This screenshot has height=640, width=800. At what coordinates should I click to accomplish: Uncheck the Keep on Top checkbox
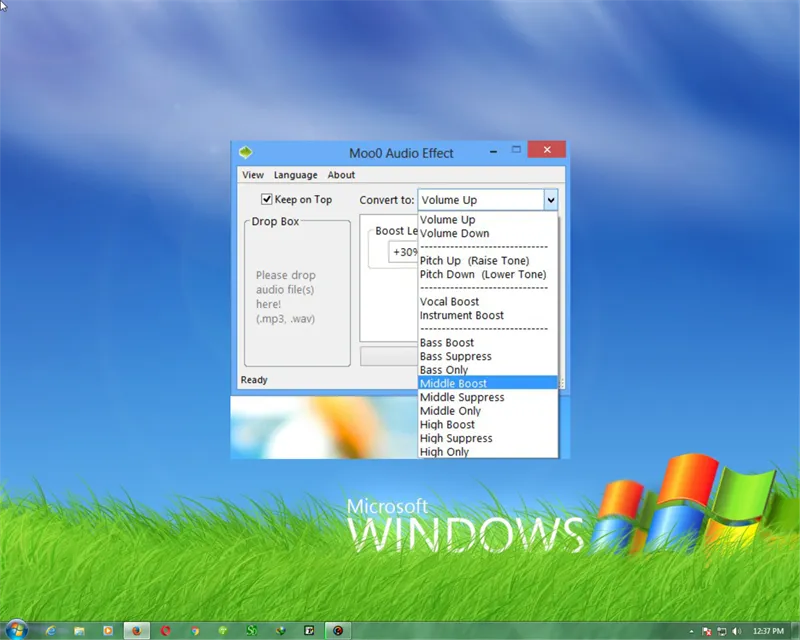click(x=267, y=199)
